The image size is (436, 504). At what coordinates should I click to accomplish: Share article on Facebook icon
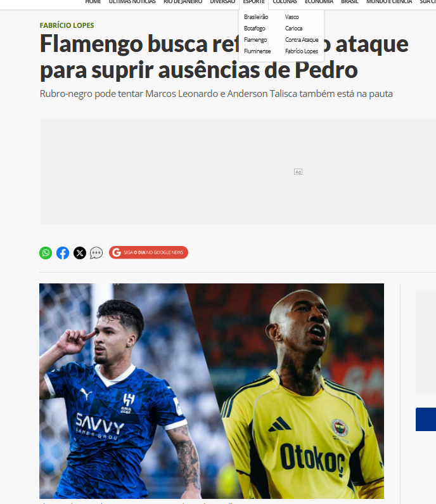pyautogui.click(x=63, y=253)
